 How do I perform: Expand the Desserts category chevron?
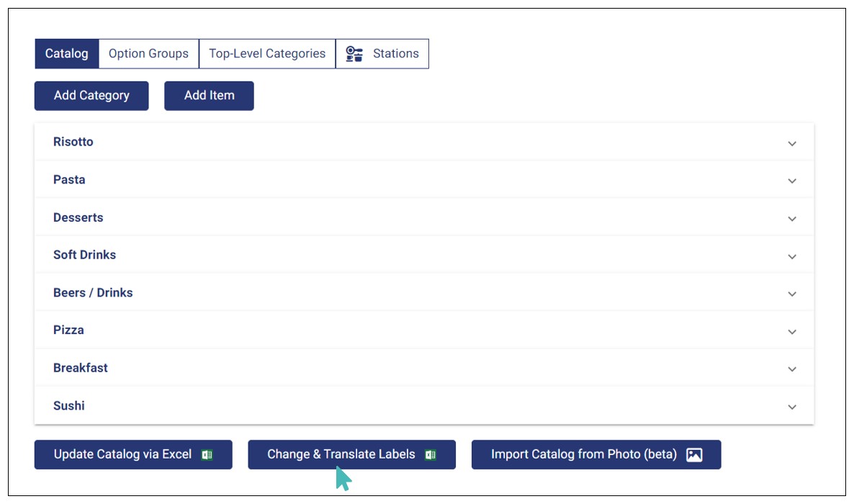click(x=792, y=218)
